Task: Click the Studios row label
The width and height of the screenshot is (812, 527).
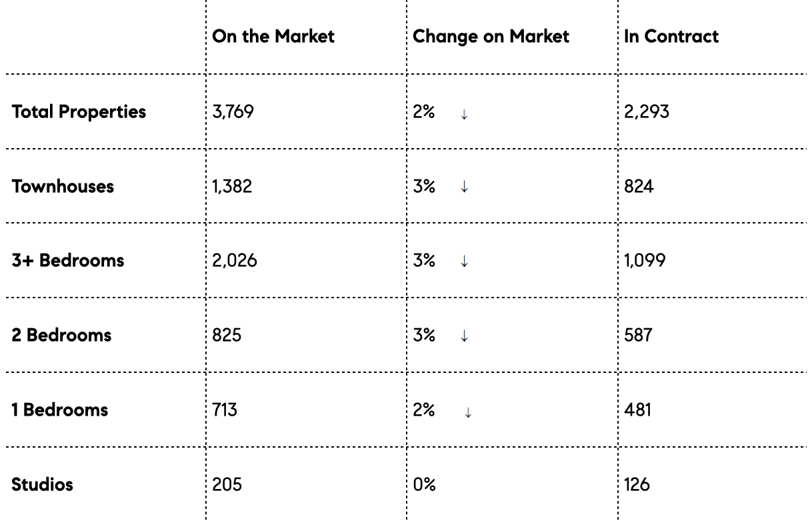Action: click(42, 484)
